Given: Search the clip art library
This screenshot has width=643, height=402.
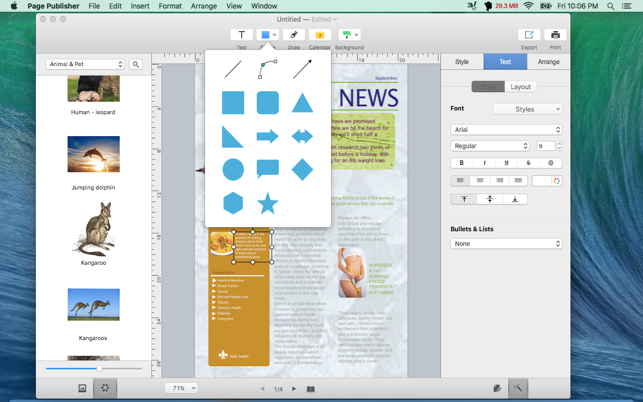Looking at the screenshot, I should click(x=136, y=64).
